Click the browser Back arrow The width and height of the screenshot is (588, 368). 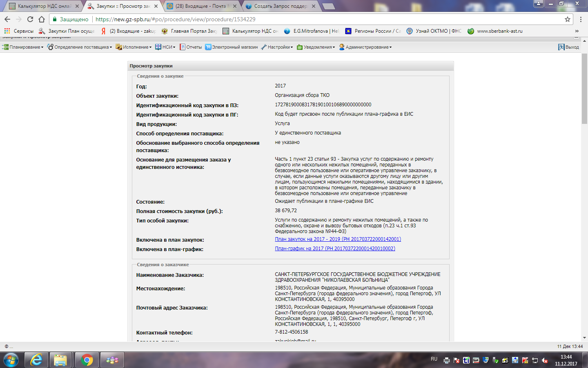[x=7, y=19]
